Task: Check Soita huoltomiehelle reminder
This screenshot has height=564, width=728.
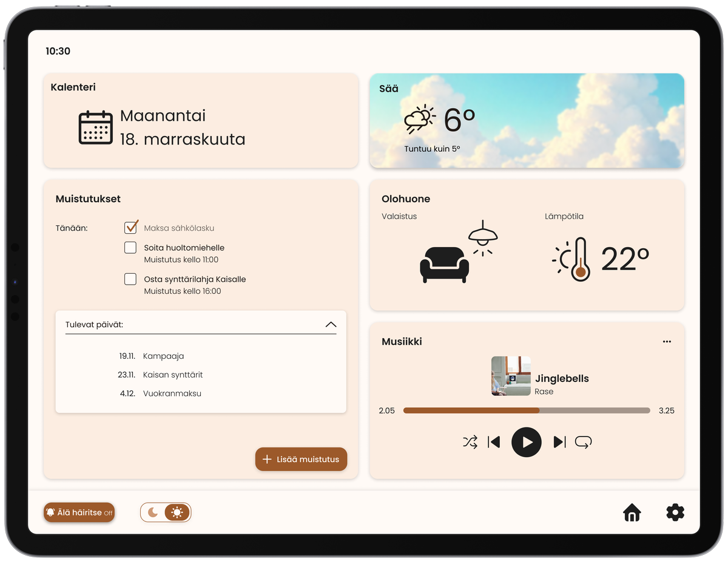Action: [x=130, y=248]
